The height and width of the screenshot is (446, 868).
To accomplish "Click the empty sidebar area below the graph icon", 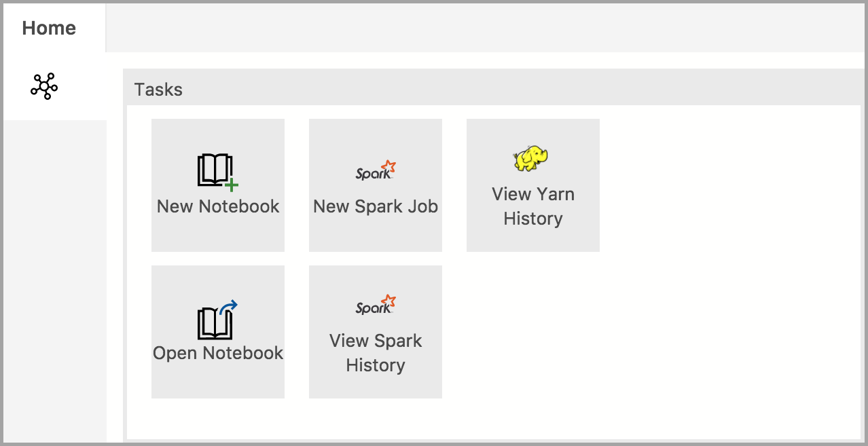I will pyautogui.click(x=55, y=280).
